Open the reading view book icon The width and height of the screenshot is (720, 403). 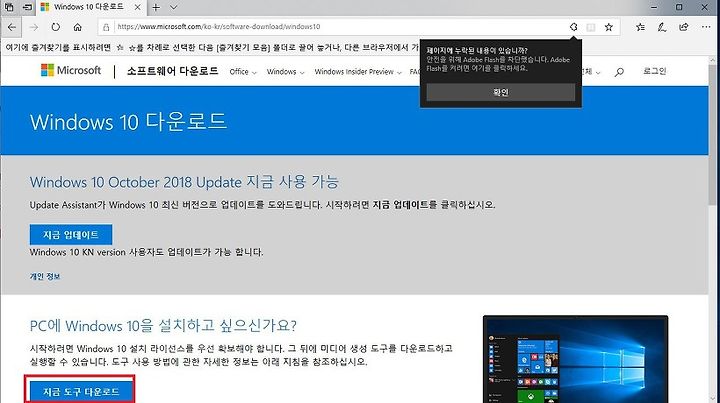point(591,27)
